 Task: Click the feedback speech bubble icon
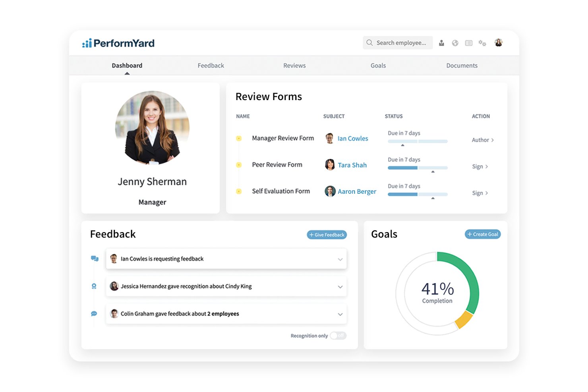coord(94,314)
